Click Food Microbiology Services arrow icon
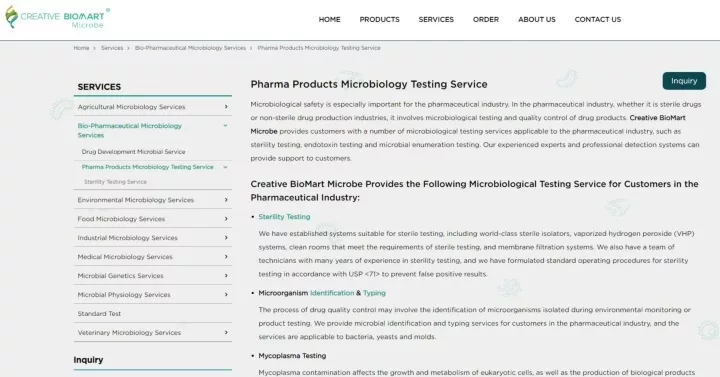 226,219
